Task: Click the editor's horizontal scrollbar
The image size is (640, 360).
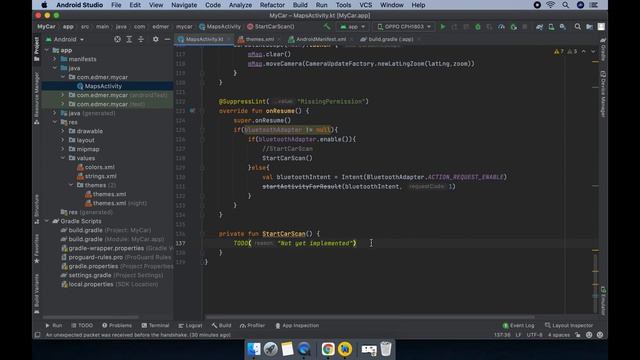Action: tap(370, 317)
